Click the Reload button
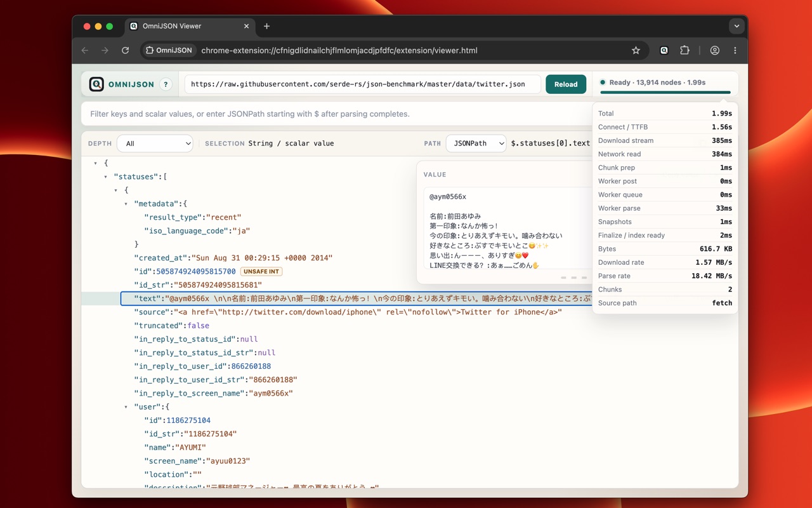Screen dimensions: 812x508 566,84
